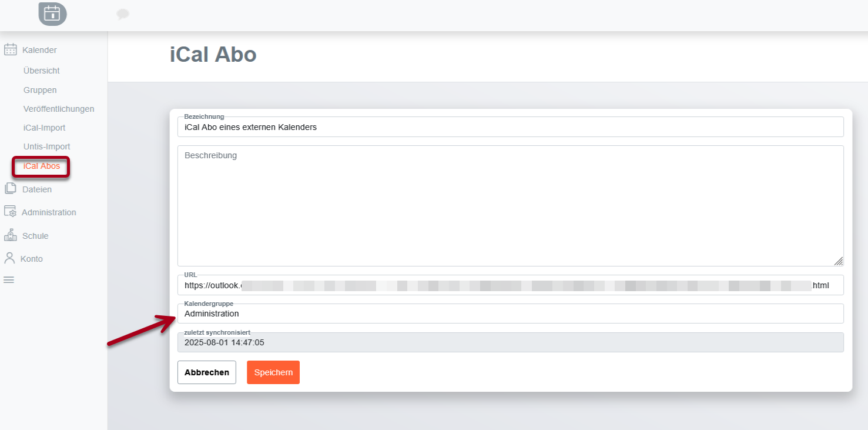
Task: Click the URL input field
Action: coord(510,285)
